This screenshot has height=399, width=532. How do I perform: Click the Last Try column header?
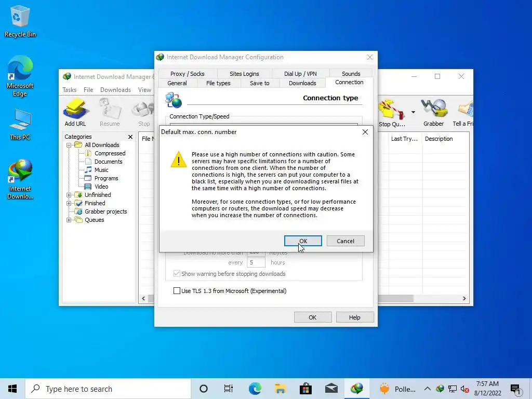click(404, 139)
